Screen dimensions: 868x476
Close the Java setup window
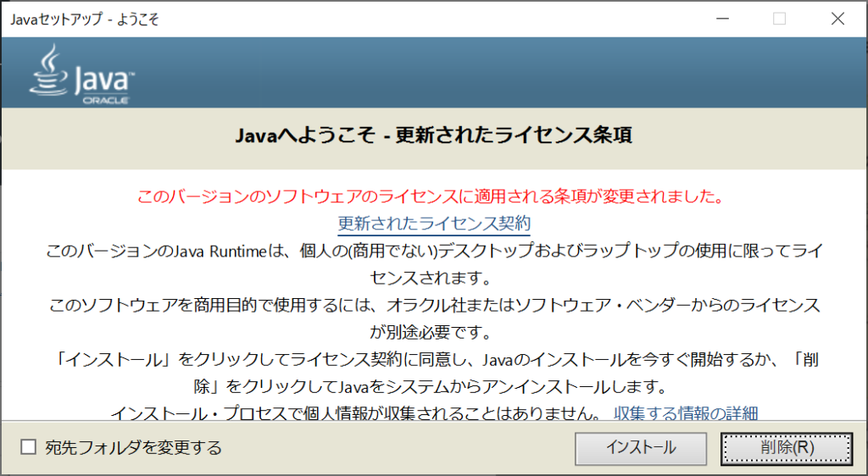(x=837, y=19)
